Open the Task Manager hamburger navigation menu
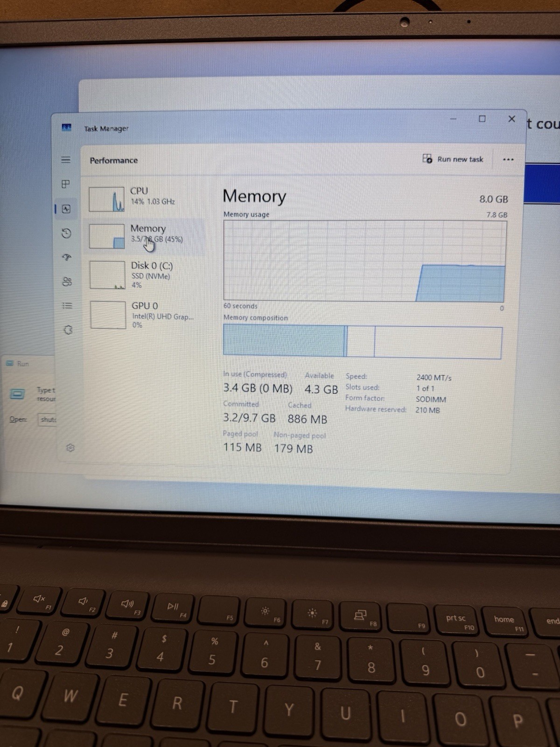This screenshot has width=560, height=747. 66,160
